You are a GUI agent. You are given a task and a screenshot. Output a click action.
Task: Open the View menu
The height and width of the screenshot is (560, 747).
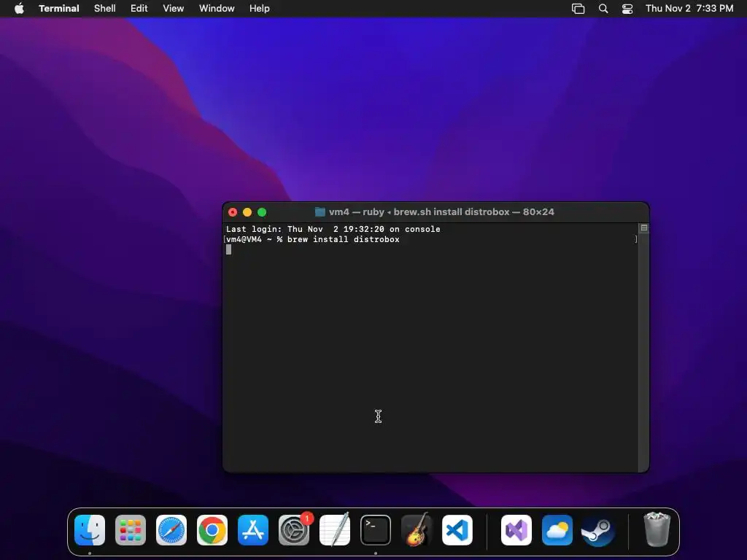click(174, 9)
